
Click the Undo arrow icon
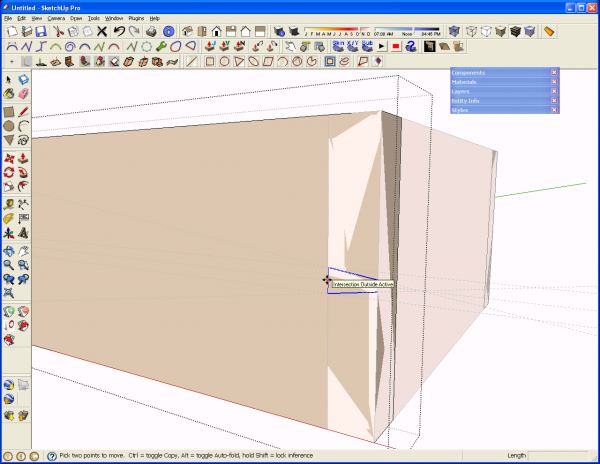[x=119, y=31]
